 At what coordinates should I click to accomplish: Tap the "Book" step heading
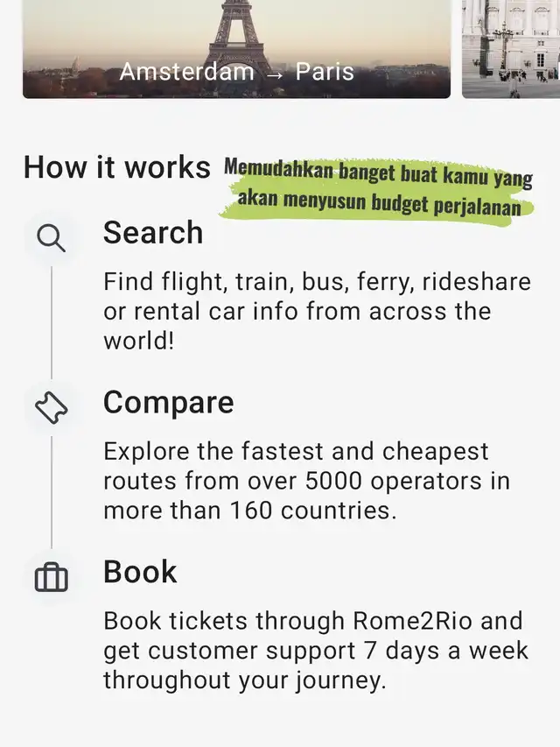point(140,573)
